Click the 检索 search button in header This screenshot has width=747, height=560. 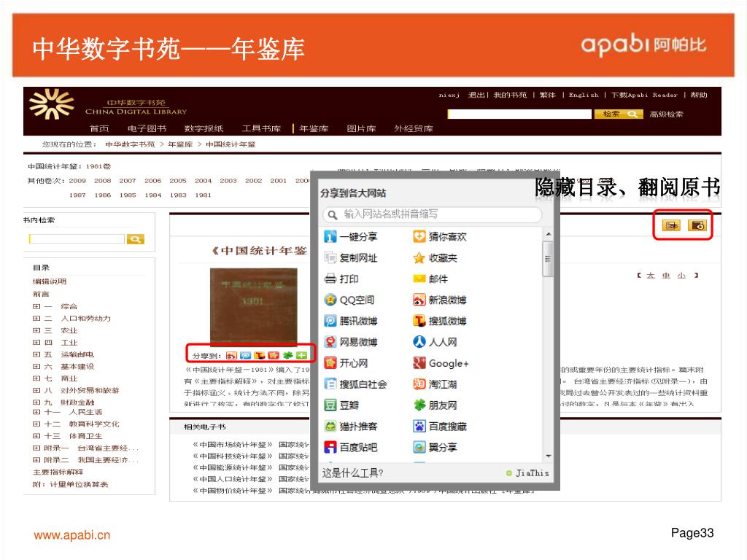pos(619,114)
